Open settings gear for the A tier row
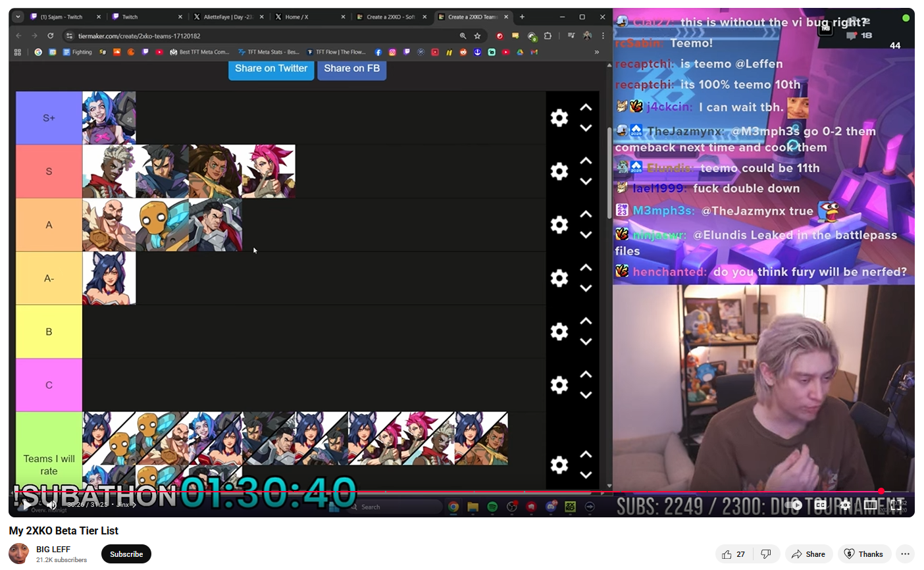Image resolution: width=924 pixels, height=570 pixels. tap(559, 224)
